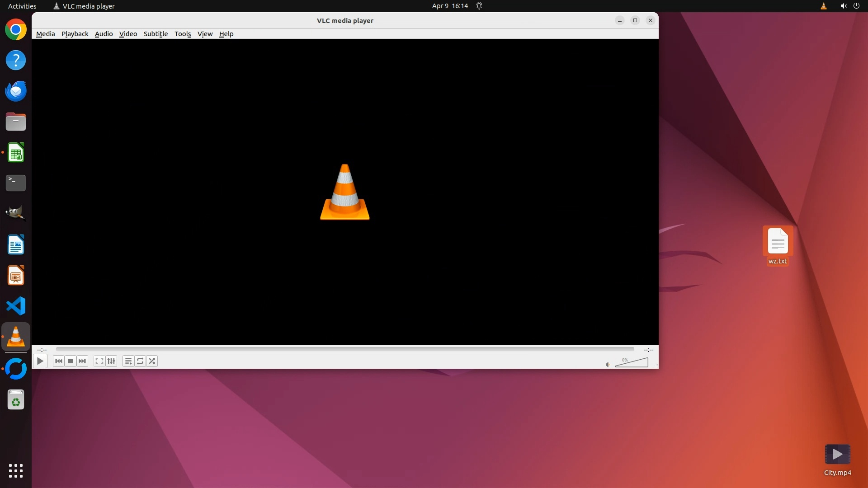Expand the Tools menu
This screenshot has height=488, width=868.
183,34
